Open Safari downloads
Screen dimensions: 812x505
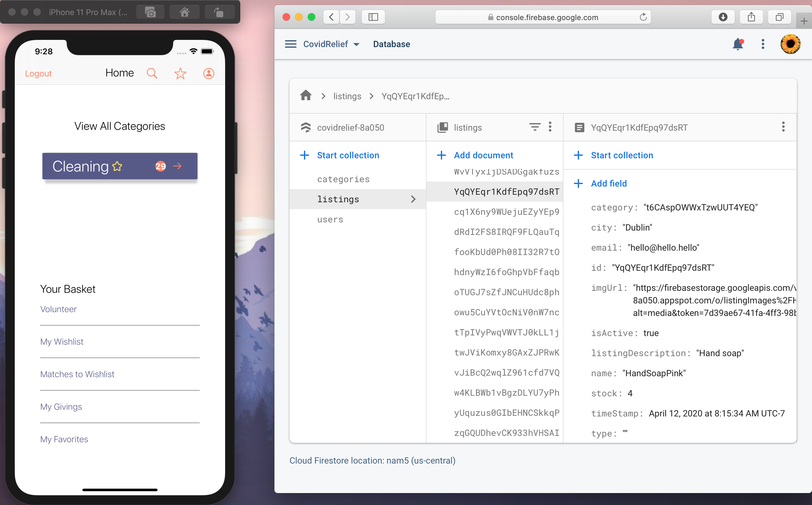pyautogui.click(x=723, y=17)
